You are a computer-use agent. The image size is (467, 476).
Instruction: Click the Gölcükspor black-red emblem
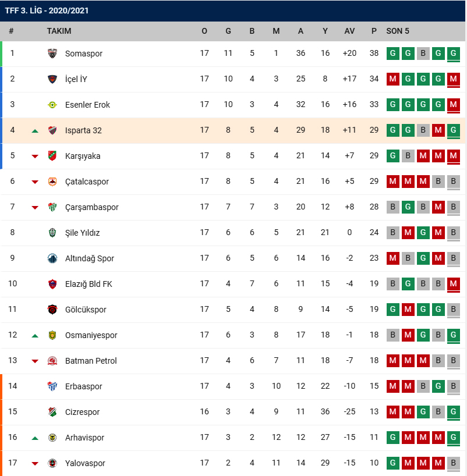52,310
